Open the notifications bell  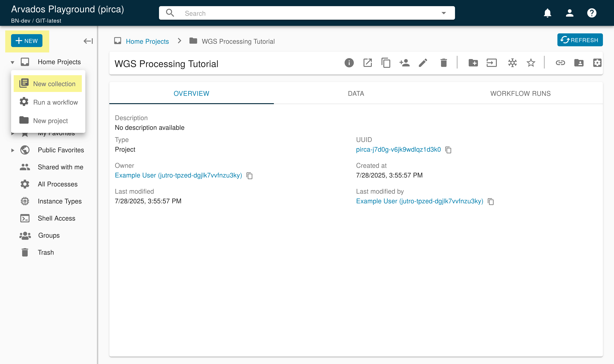click(x=547, y=13)
